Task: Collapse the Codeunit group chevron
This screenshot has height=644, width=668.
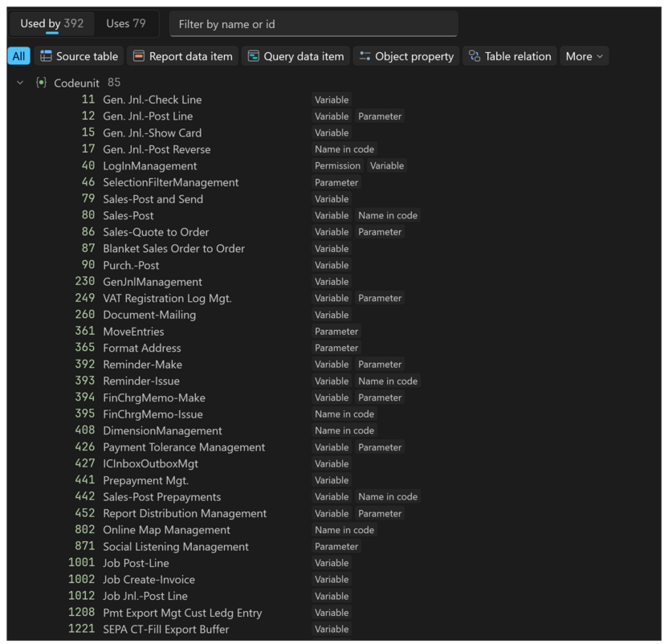Action: [x=20, y=82]
